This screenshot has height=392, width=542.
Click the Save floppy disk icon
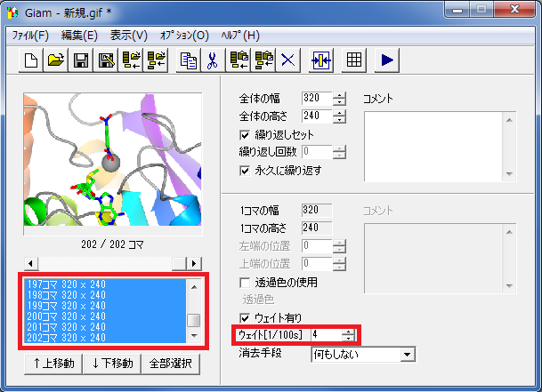pos(81,60)
